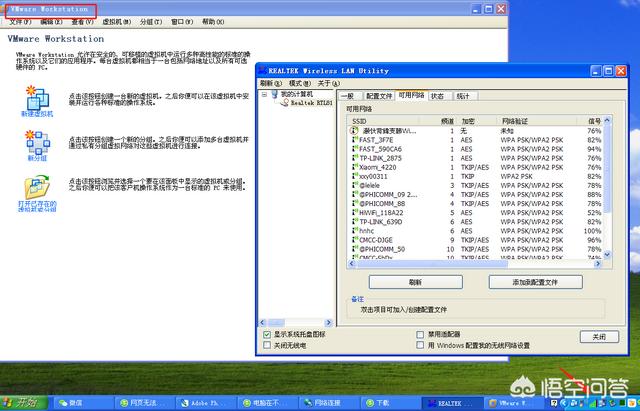Viewport: 640px width, 411px height.
Task: Select the 我的计算机 computer icon in Realtek tree
Action: [x=275, y=94]
